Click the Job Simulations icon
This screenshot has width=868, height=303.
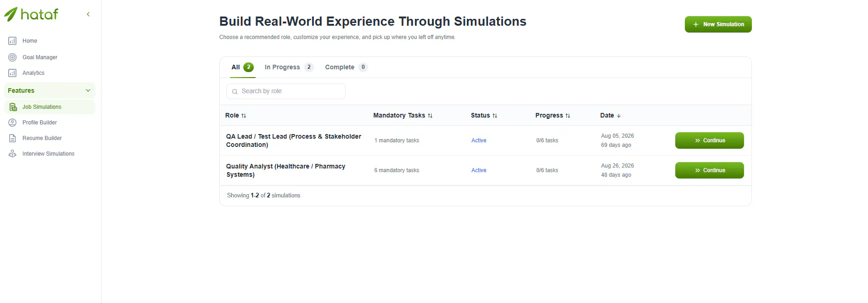pyautogui.click(x=13, y=107)
